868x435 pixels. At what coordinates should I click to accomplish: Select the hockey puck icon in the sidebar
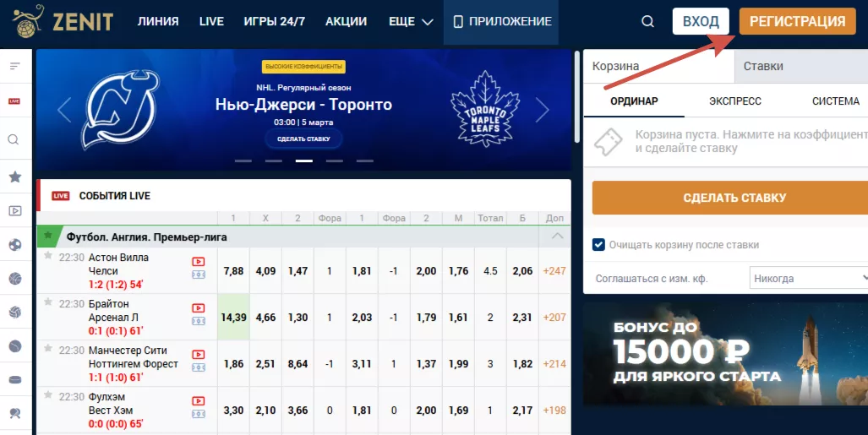(x=14, y=379)
